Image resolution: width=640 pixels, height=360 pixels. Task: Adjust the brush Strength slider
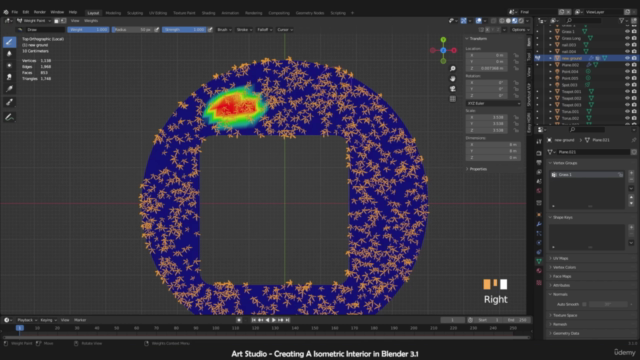click(184, 30)
